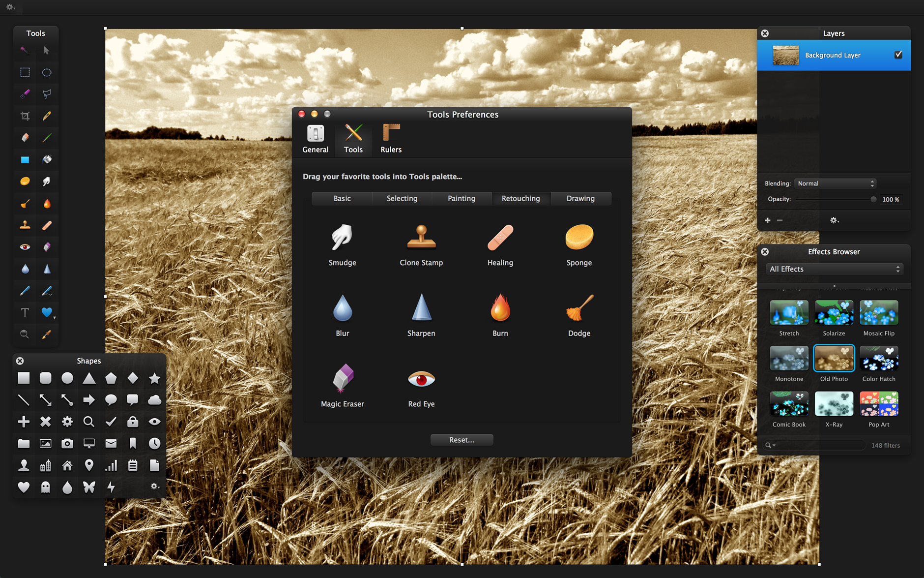Click the blue rectangle shape tool

click(25, 160)
